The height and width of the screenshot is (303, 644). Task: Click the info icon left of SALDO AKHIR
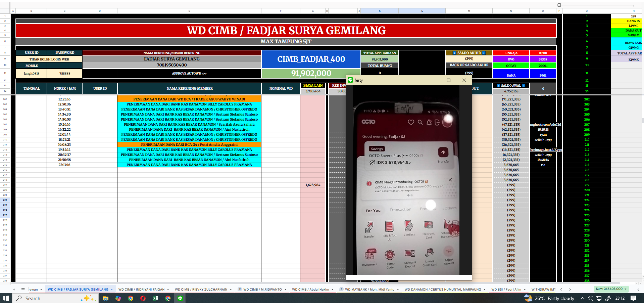tap(454, 53)
